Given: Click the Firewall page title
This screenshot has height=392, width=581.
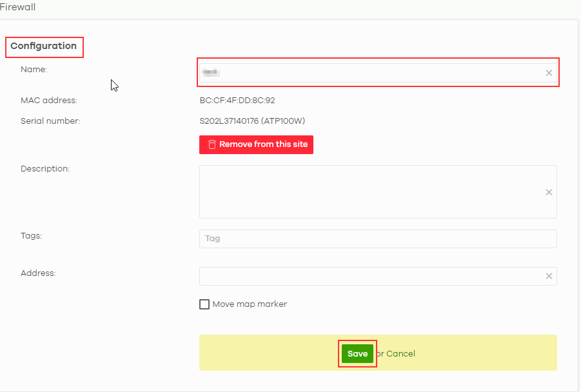Looking at the screenshot, I should click(x=18, y=7).
